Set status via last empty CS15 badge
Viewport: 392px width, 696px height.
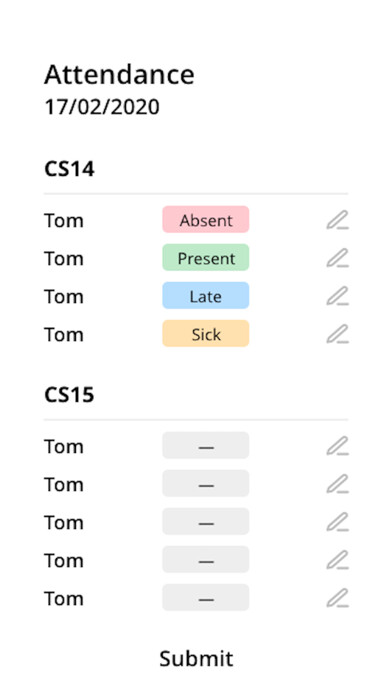206,597
